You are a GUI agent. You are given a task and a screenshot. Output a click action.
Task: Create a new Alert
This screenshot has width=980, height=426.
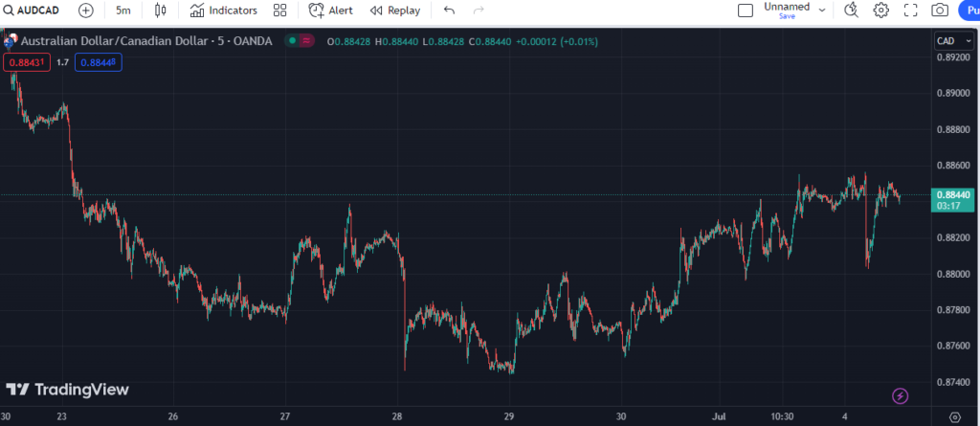(x=330, y=11)
